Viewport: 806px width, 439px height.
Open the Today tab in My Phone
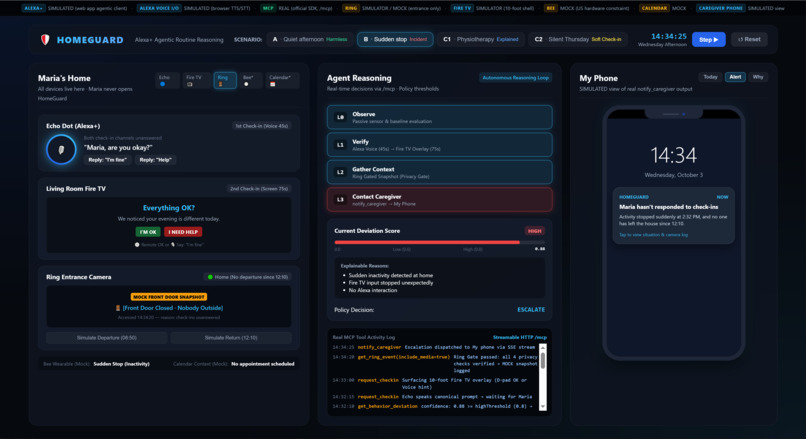[x=710, y=77]
